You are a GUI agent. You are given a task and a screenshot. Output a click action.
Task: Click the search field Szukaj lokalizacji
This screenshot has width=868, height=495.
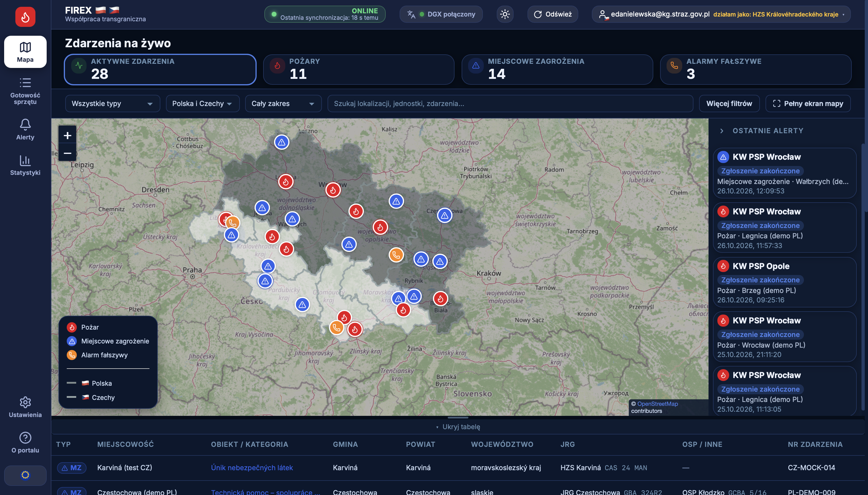point(510,103)
